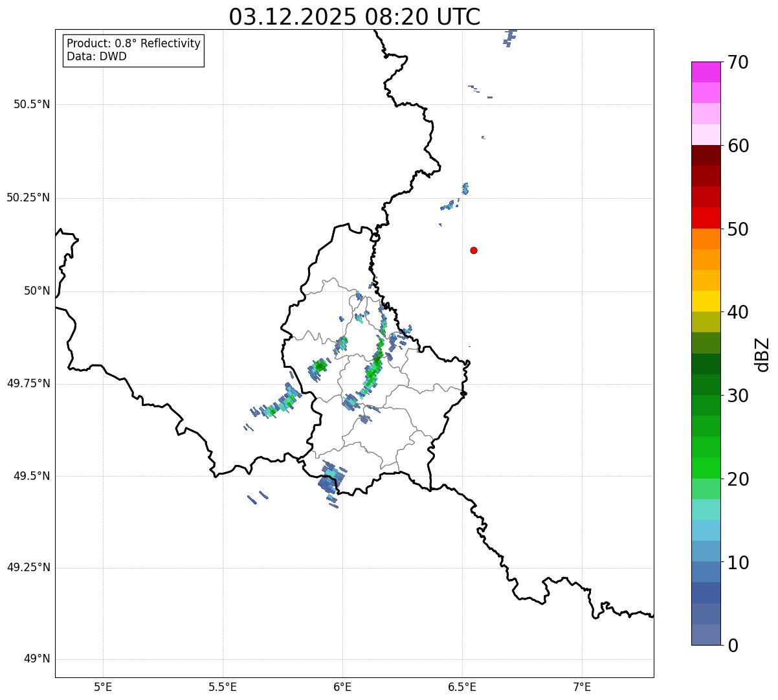This screenshot has width=778, height=700.
Task: Click the 49.75°N latitude label
Action: 28,383
